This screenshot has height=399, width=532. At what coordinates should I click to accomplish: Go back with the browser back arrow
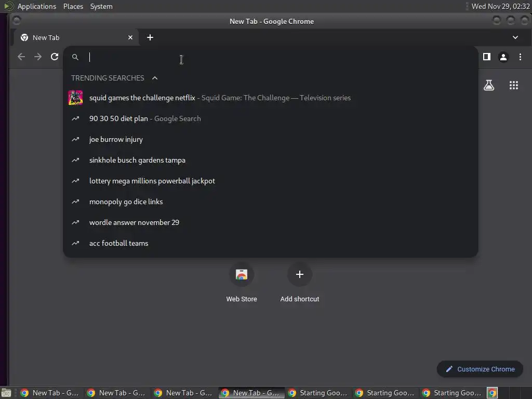coord(21,57)
